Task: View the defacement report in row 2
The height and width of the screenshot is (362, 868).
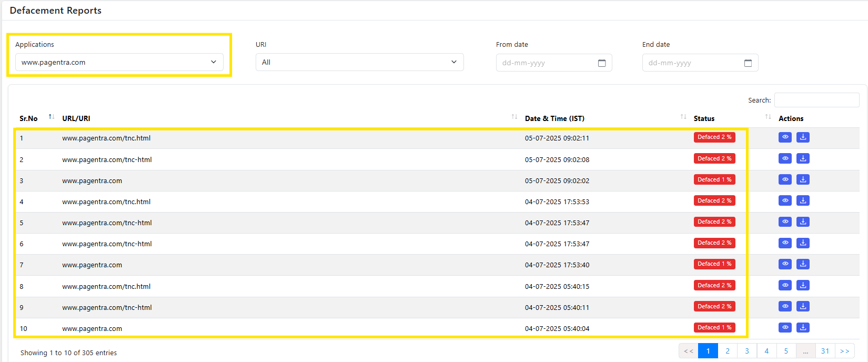Action: click(x=785, y=158)
